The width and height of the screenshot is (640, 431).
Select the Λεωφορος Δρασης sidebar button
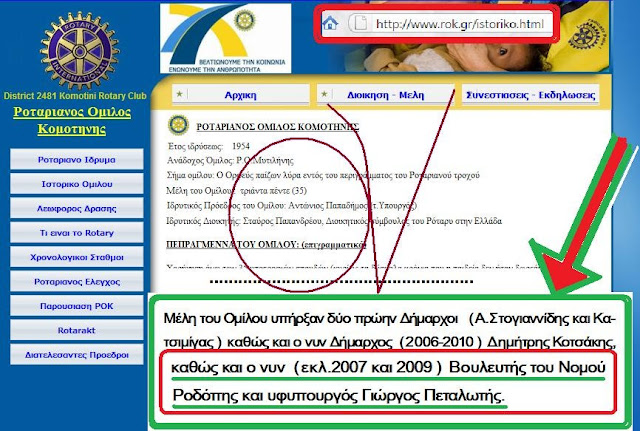pyautogui.click(x=77, y=209)
